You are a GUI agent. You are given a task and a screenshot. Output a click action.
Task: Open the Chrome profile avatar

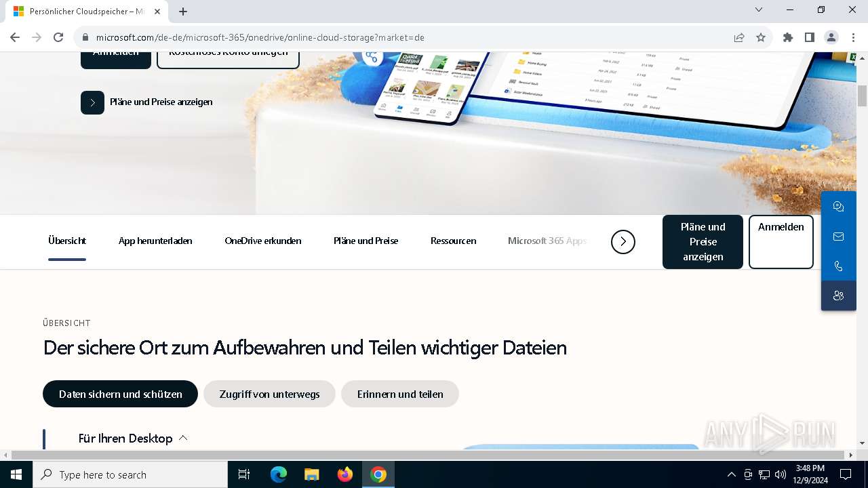point(831,37)
